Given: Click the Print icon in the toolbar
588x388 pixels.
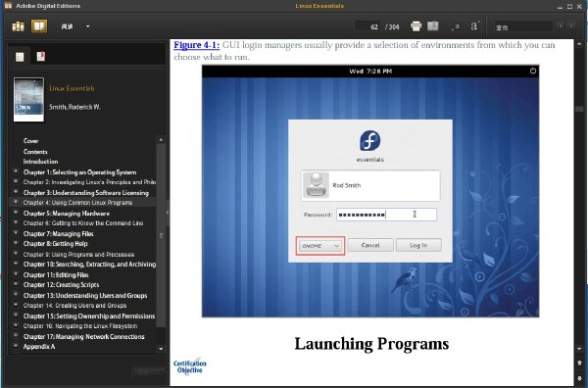Looking at the screenshot, I should point(416,26).
